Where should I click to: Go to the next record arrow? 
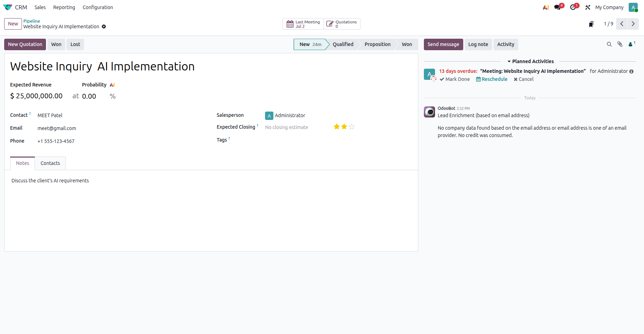[633, 24]
